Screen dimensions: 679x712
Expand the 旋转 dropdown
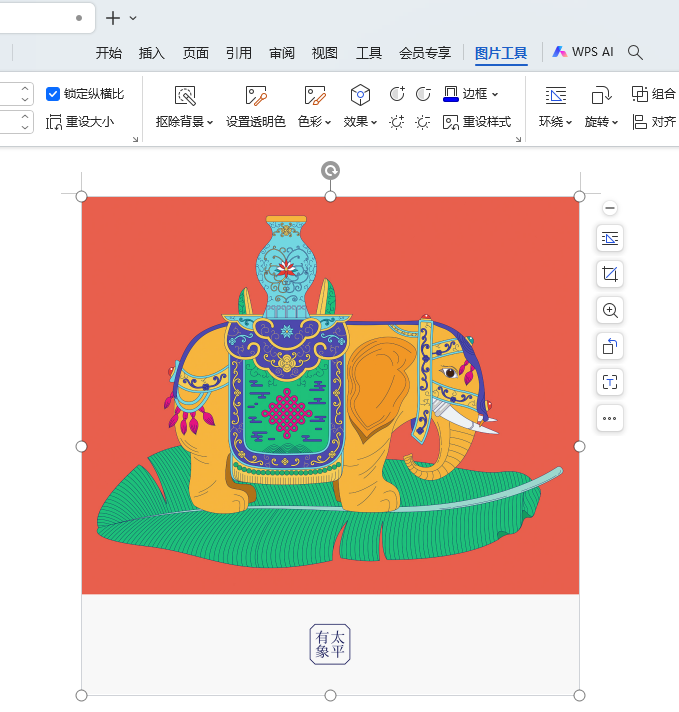point(615,123)
